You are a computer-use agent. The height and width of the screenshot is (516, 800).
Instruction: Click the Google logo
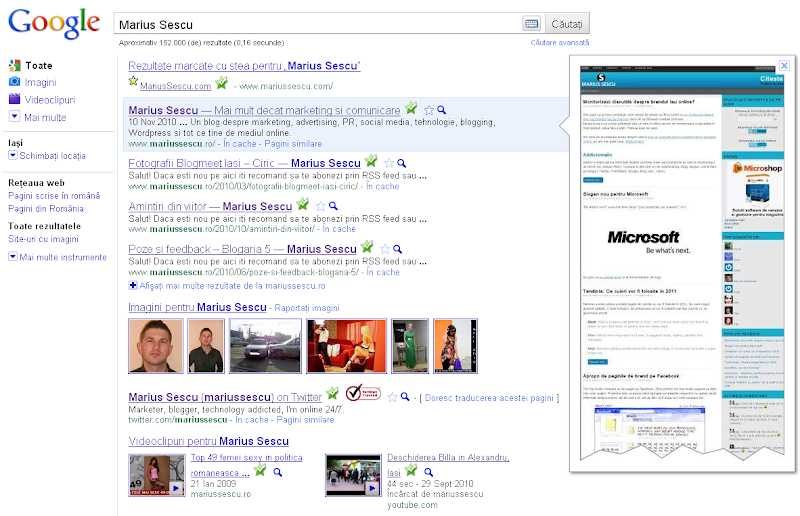[x=54, y=23]
